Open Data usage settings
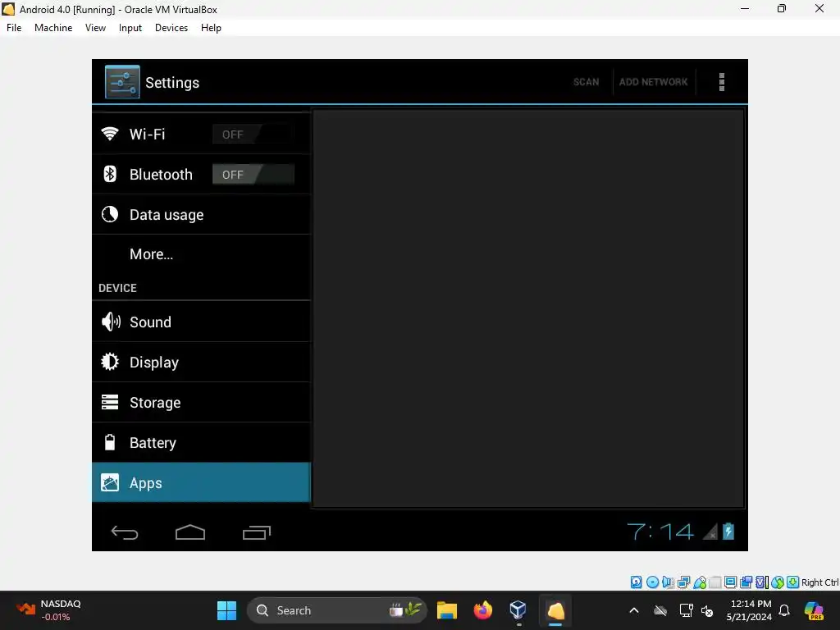The width and height of the screenshot is (840, 630). [202, 214]
